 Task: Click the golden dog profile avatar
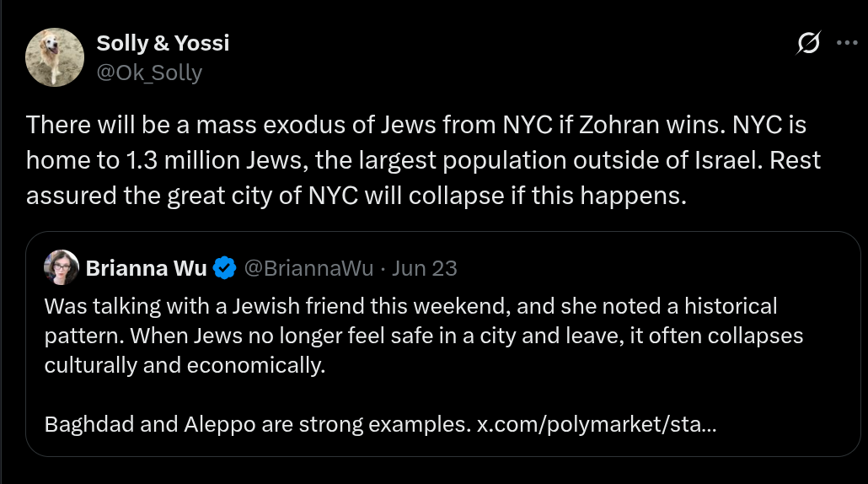[x=56, y=56]
